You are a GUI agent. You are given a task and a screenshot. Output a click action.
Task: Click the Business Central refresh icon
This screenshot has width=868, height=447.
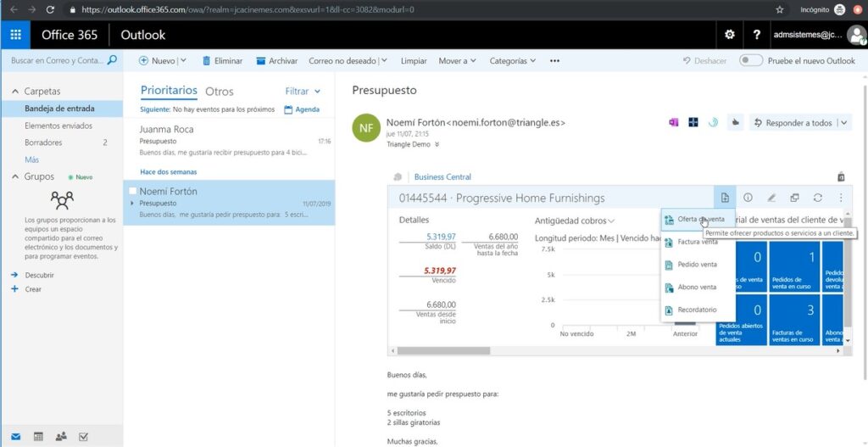[818, 198]
